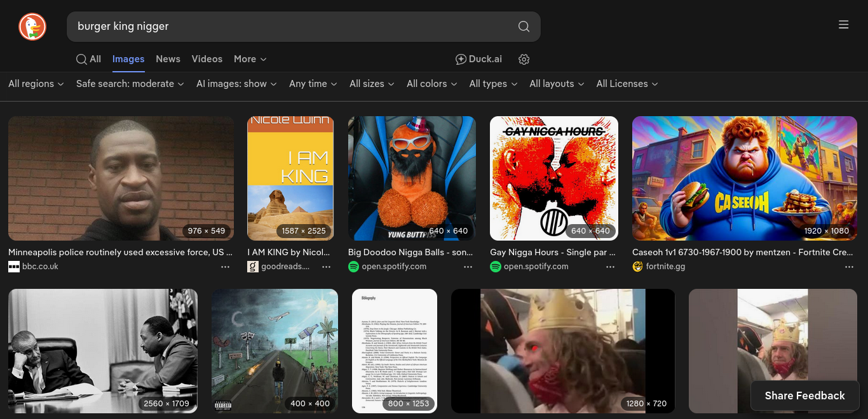
Task: Open the paper-crown man with red eyes thumbnail
Action: click(563, 351)
